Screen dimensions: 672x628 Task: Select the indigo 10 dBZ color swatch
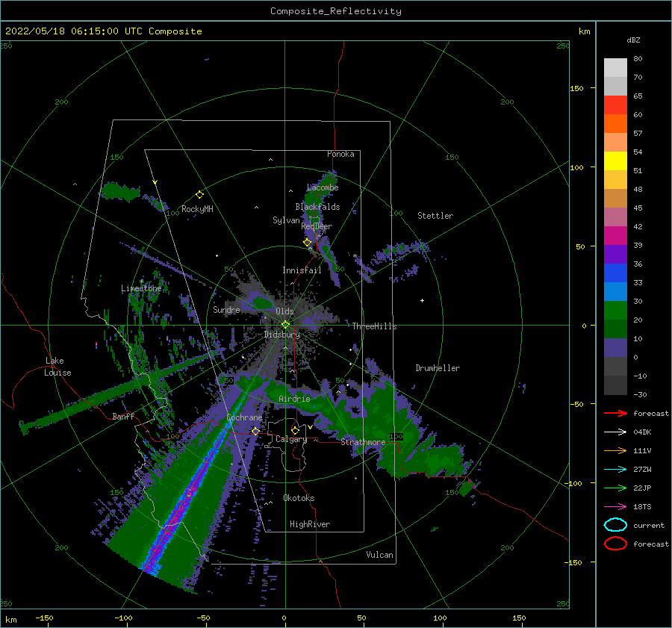tap(615, 348)
